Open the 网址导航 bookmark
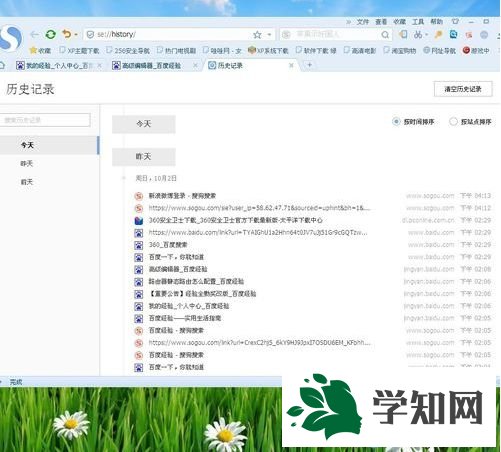Screen dimensions: 501x452 tap(439, 51)
